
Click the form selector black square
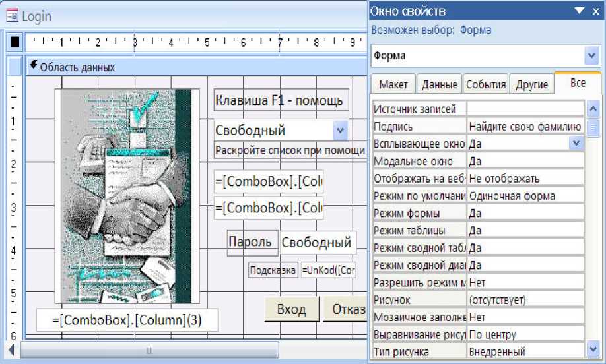pyautogui.click(x=15, y=42)
